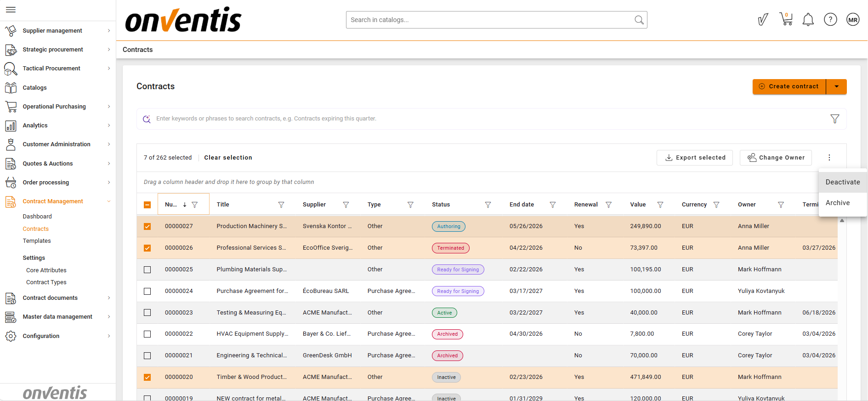Click the Search in catalogs field

pos(489,20)
